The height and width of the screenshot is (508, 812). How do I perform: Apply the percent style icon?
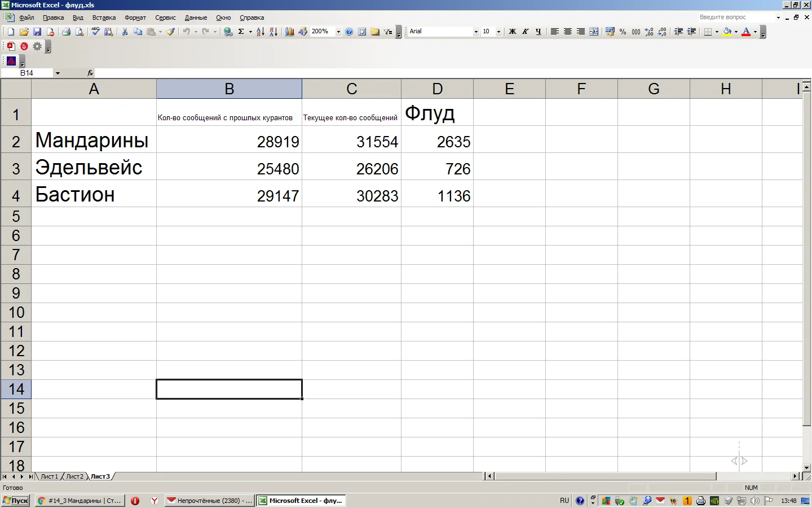[623, 32]
